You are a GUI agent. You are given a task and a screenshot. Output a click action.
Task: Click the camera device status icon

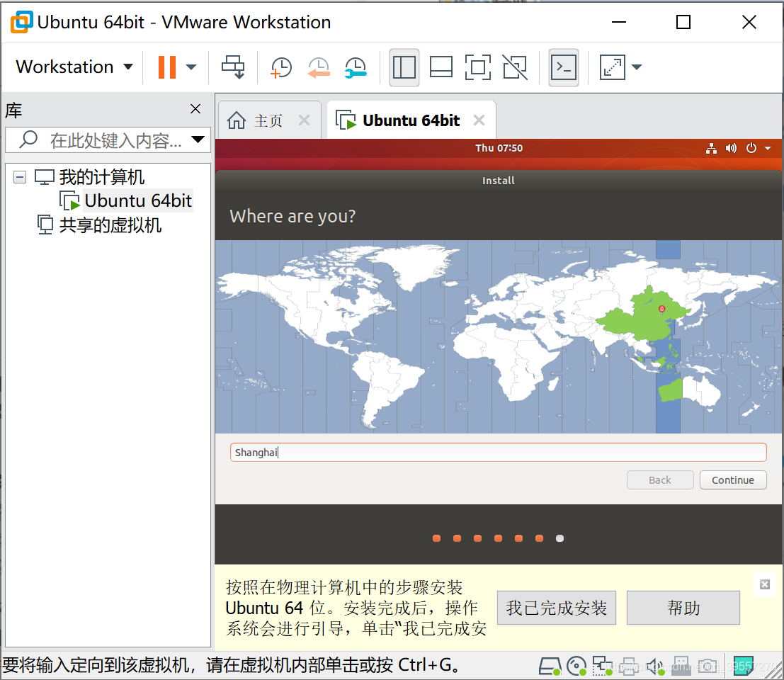(707, 667)
